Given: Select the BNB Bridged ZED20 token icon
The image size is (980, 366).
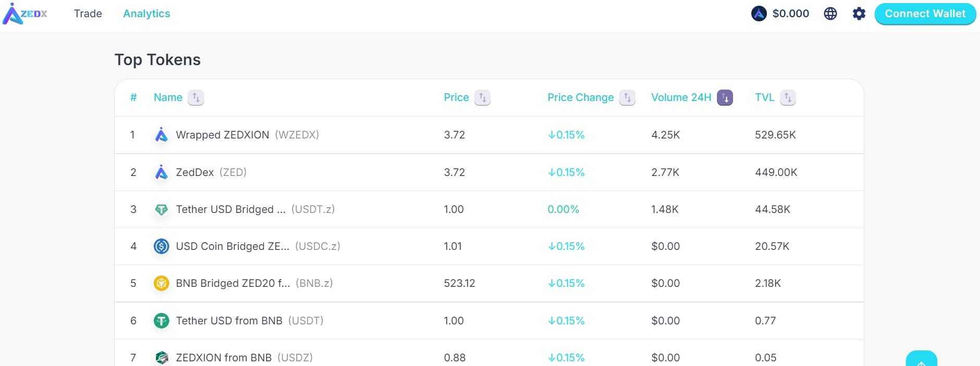Looking at the screenshot, I should (162, 283).
